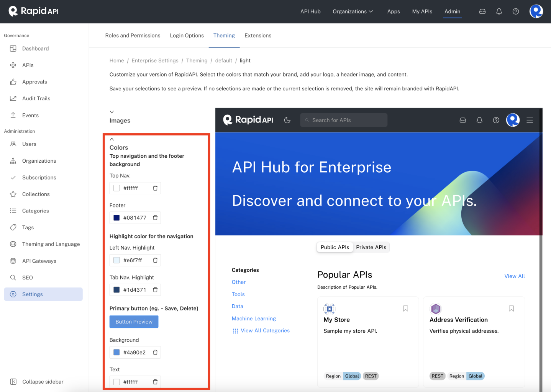Switch preview to Public APIs
The width and height of the screenshot is (551, 392).
tap(335, 247)
